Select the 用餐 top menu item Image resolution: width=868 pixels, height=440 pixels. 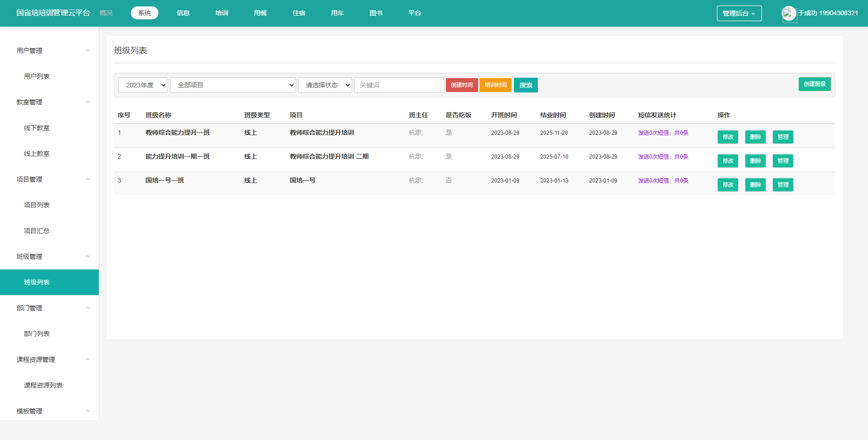pyautogui.click(x=260, y=13)
